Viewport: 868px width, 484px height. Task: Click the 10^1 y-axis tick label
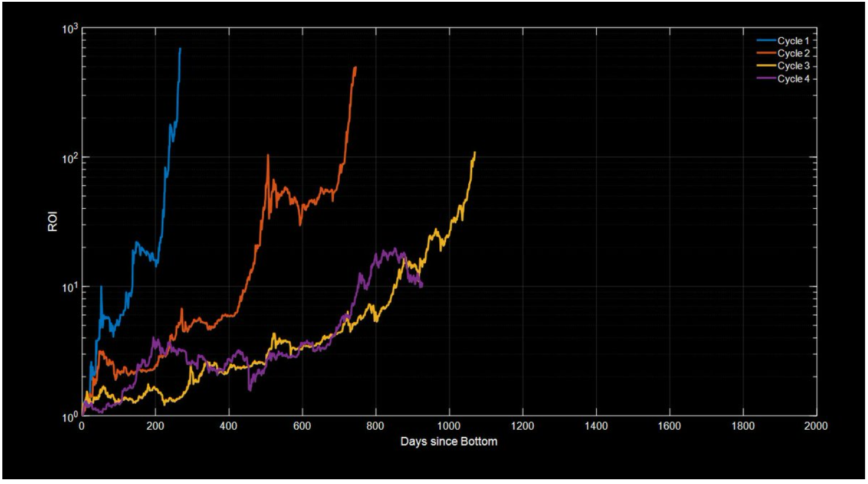click(x=69, y=287)
